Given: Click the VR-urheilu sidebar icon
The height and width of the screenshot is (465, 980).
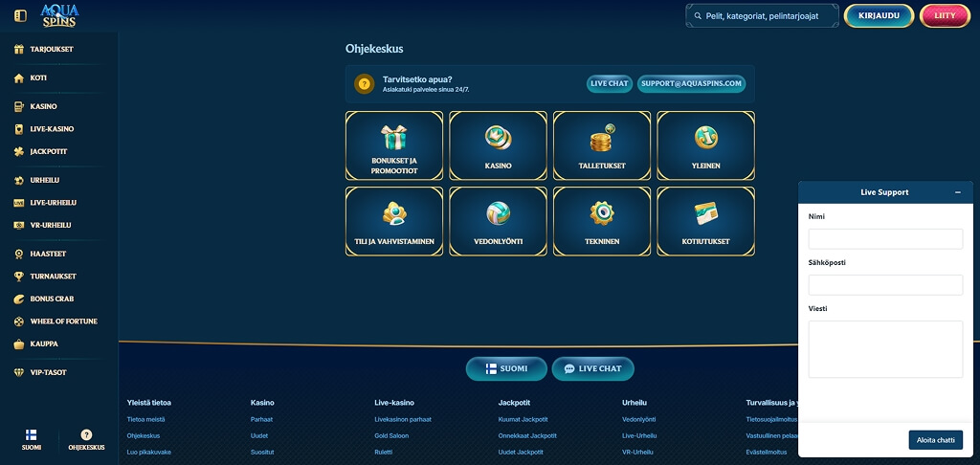Looking at the screenshot, I should pyautogui.click(x=19, y=225).
